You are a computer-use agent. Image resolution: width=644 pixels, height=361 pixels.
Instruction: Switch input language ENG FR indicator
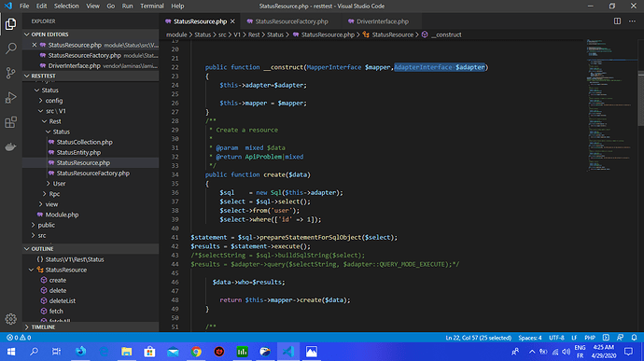[x=580, y=352]
